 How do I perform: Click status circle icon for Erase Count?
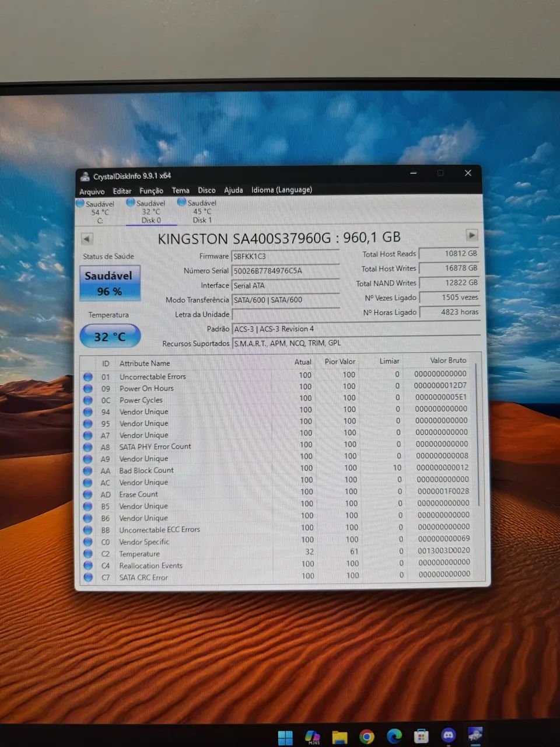[x=88, y=495]
